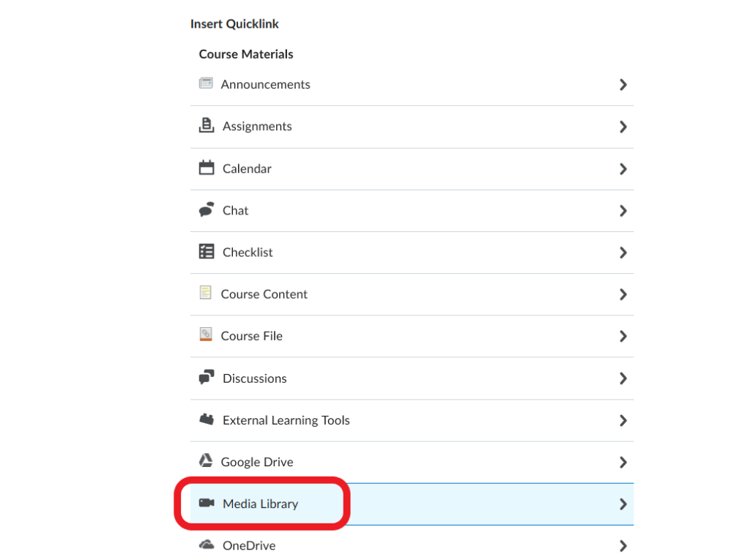Image resolution: width=750 pixels, height=560 pixels.
Task: Expand the Calendar row chevron
Action: pyautogui.click(x=623, y=169)
